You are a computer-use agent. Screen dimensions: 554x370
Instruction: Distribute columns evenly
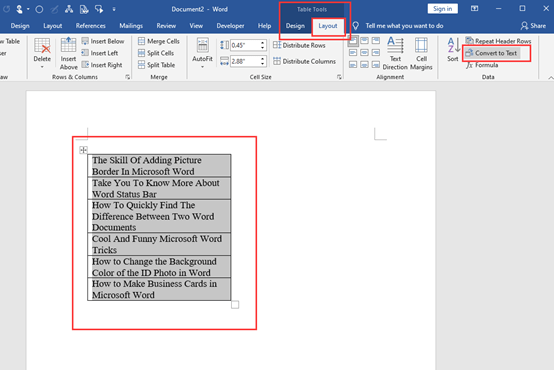point(305,61)
